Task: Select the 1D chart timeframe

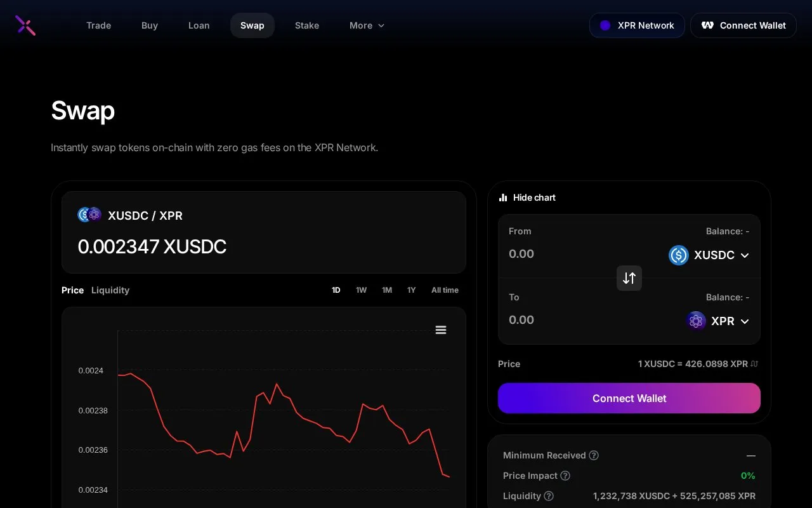Action: pos(336,290)
